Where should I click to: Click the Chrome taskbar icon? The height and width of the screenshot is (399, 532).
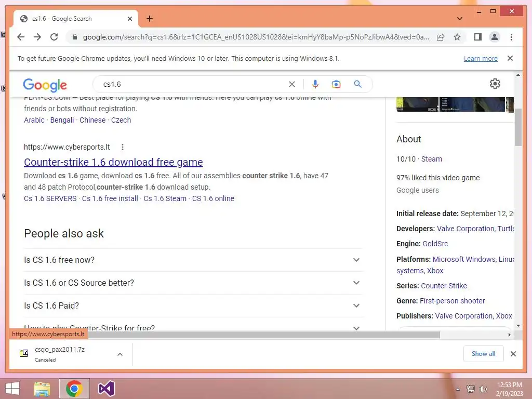pos(74,389)
